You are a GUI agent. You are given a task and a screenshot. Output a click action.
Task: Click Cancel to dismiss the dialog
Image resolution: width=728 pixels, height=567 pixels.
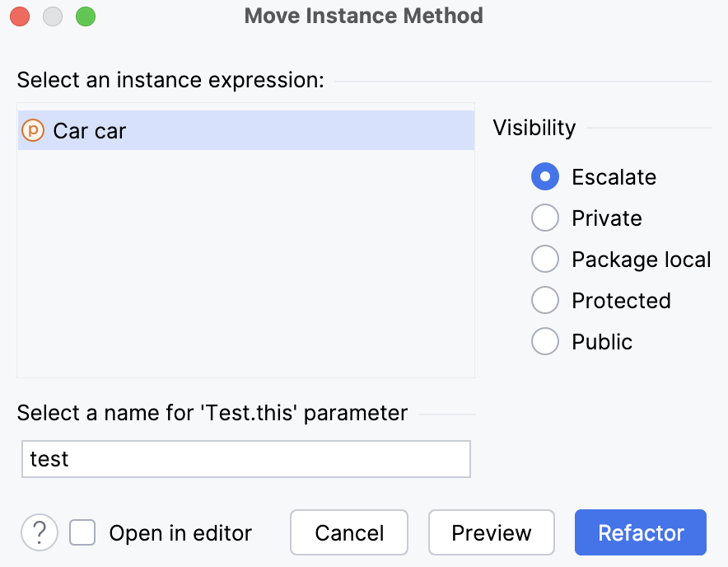point(348,532)
